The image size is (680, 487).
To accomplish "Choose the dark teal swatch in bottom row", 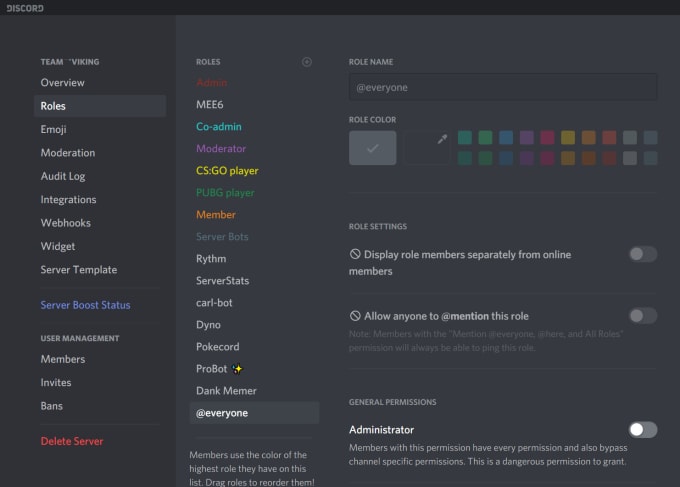I will (465, 158).
